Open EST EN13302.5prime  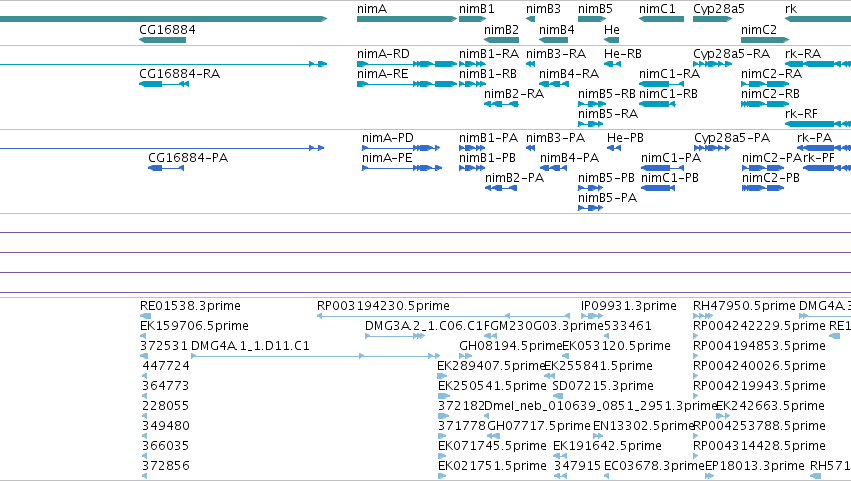(644, 426)
